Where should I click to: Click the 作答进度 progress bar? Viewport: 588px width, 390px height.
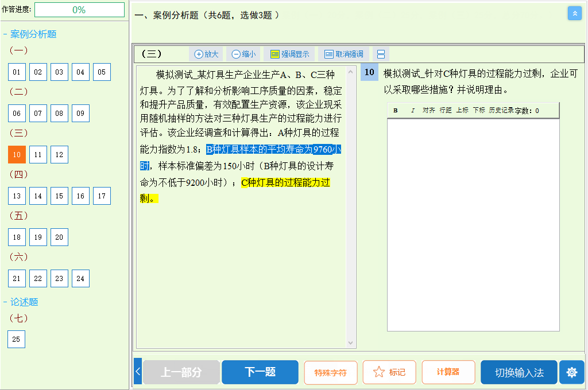[79, 10]
